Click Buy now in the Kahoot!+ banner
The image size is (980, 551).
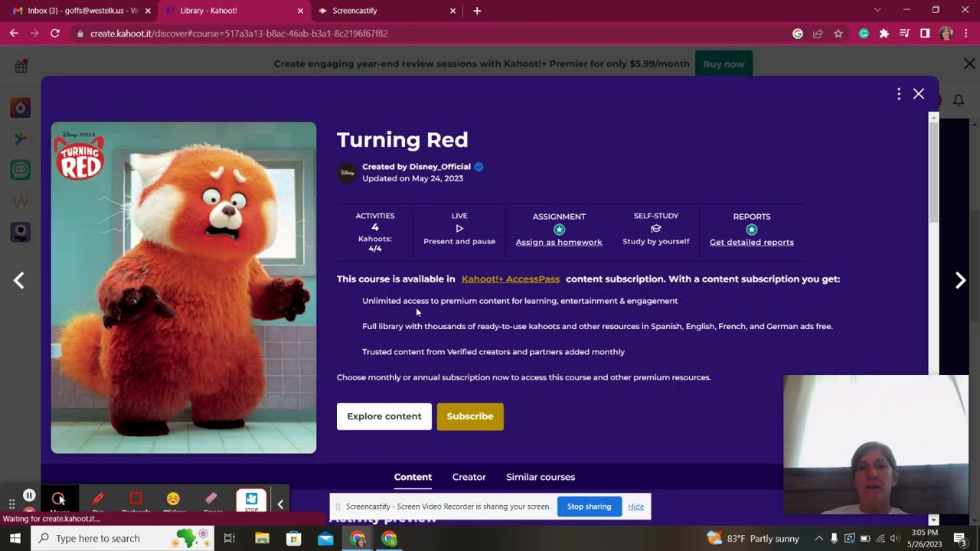724,64
